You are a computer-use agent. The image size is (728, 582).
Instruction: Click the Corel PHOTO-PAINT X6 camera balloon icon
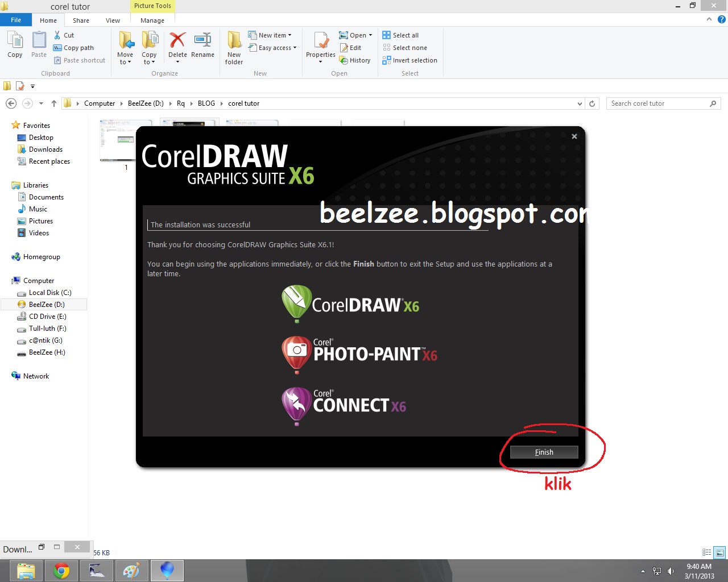click(296, 355)
